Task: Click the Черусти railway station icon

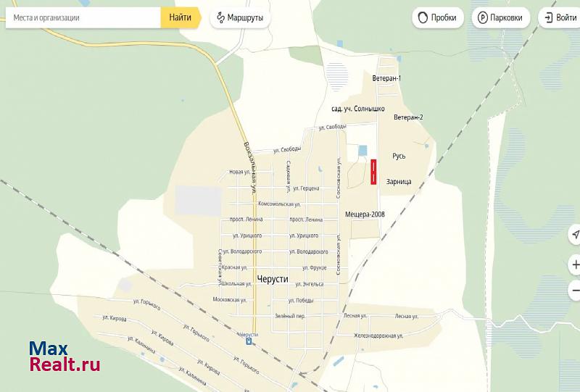Action: coord(249,341)
